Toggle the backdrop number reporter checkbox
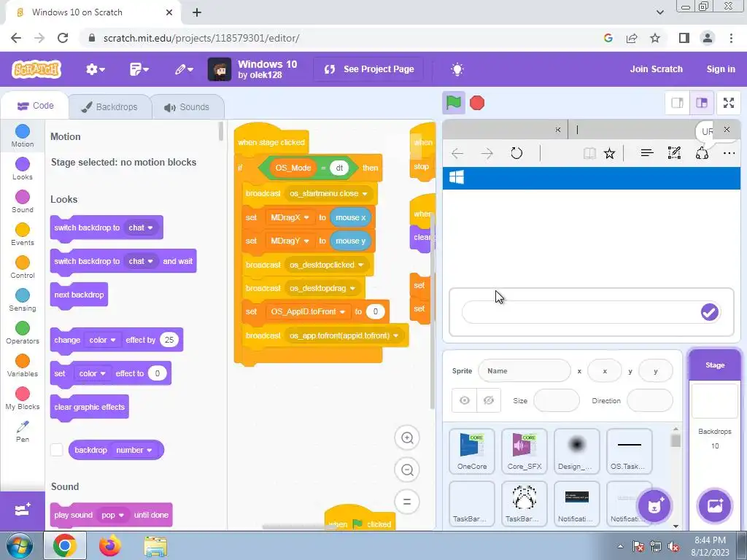This screenshot has height=560, width=747. [57, 450]
